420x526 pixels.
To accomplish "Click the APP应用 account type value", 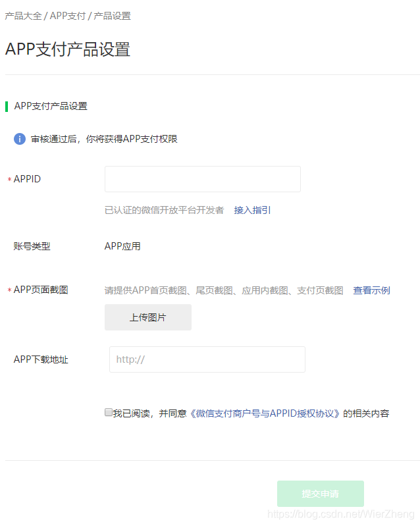I will click(x=122, y=246).
